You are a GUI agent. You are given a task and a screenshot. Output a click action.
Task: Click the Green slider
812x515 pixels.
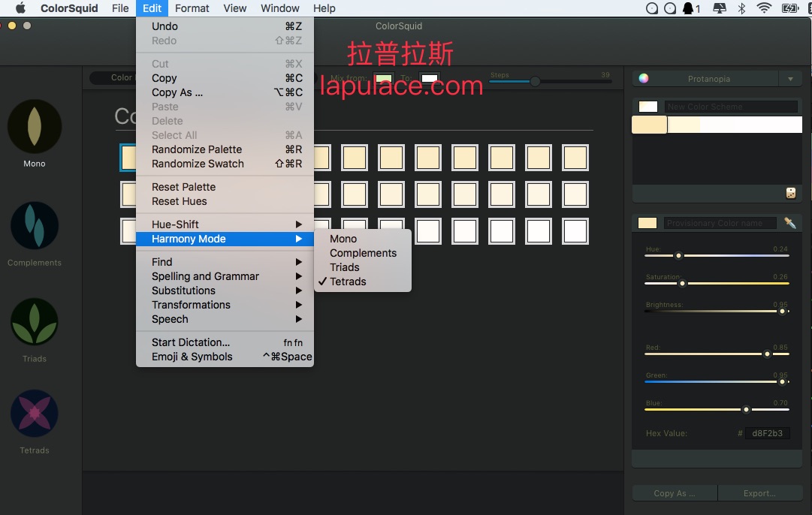[717, 382]
